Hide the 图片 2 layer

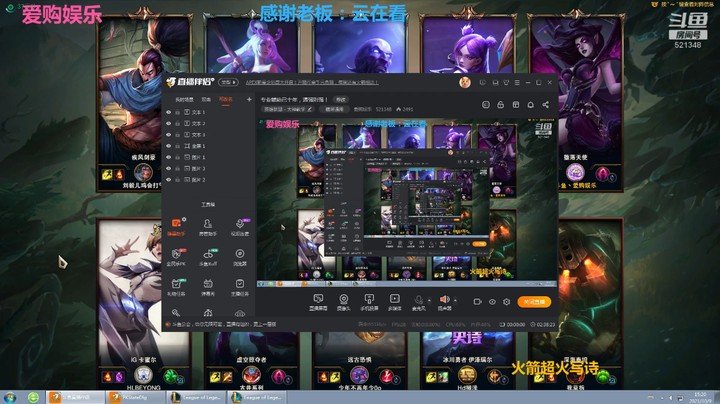pos(169,180)
